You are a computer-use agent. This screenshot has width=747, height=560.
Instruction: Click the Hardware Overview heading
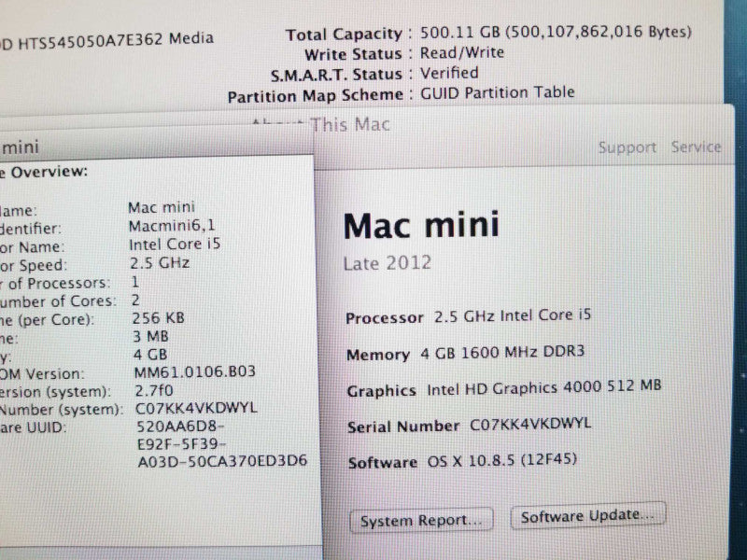point(44,172)
